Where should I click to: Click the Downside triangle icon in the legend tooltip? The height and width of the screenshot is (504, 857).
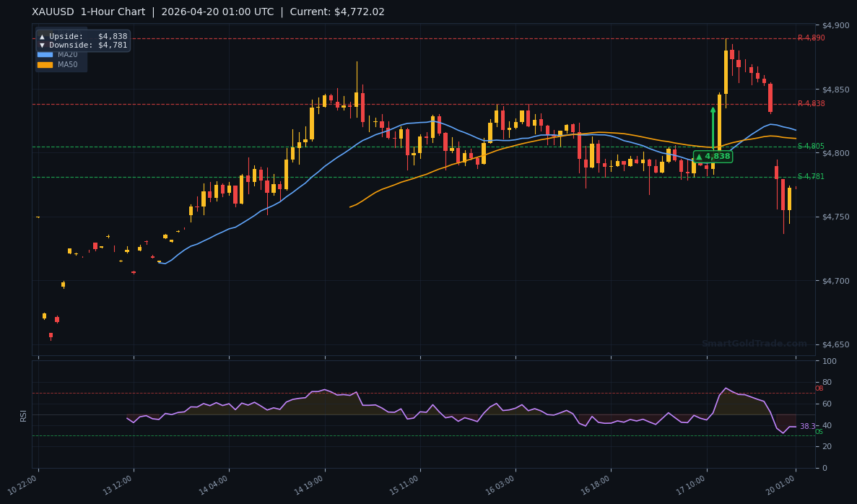[42, 45]
